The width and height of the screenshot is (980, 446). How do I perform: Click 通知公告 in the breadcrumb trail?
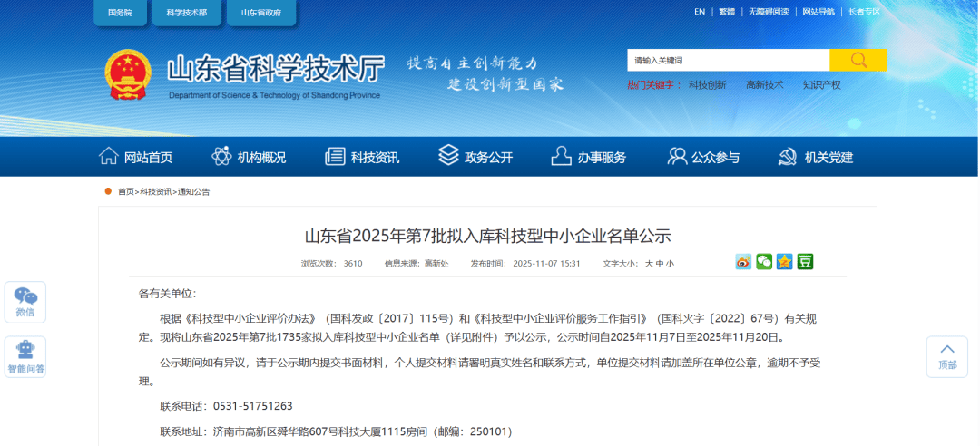click(193, 192)
